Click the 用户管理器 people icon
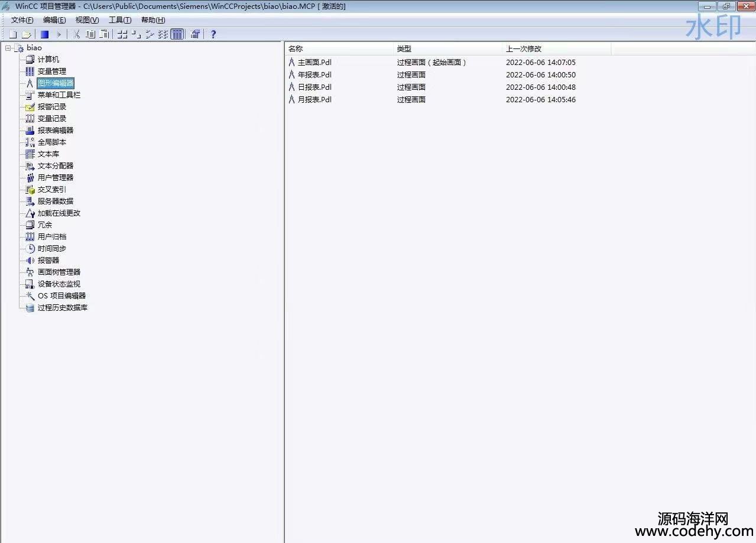Screen dimensions: 756x543 [x=30, y=178]
